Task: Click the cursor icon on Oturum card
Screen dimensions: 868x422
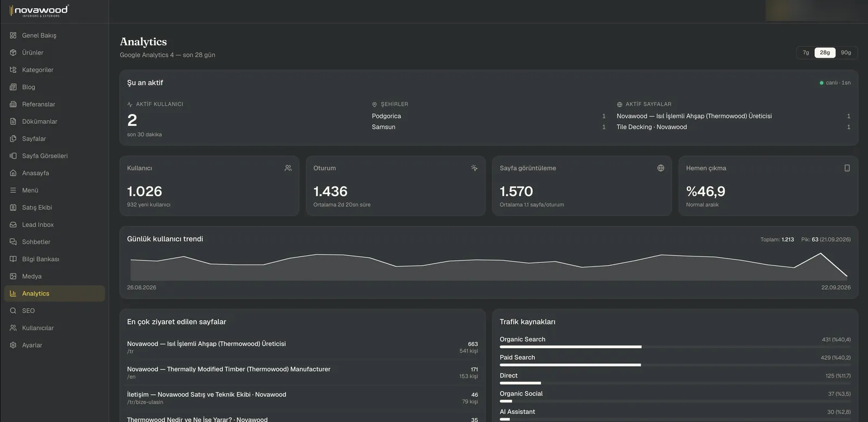Action: coord(474,168)
